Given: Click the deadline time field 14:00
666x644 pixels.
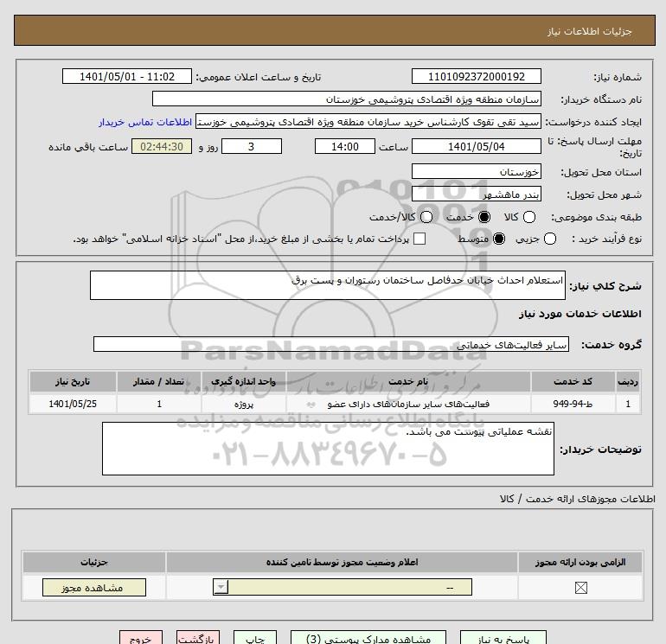Looking at the screenshot, I should [345, 146].
